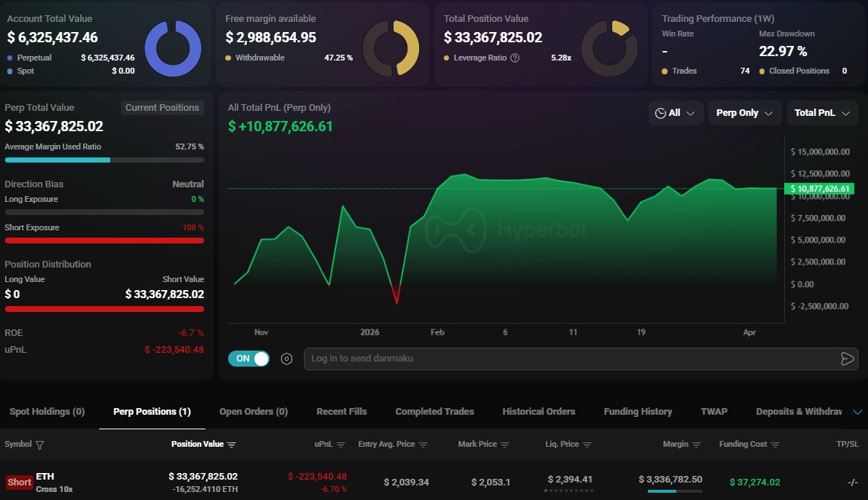This screenshot has width=868, height=500.
Task: Open the Funding History tab
Action: pyautogui.click(x=638, y=412)
